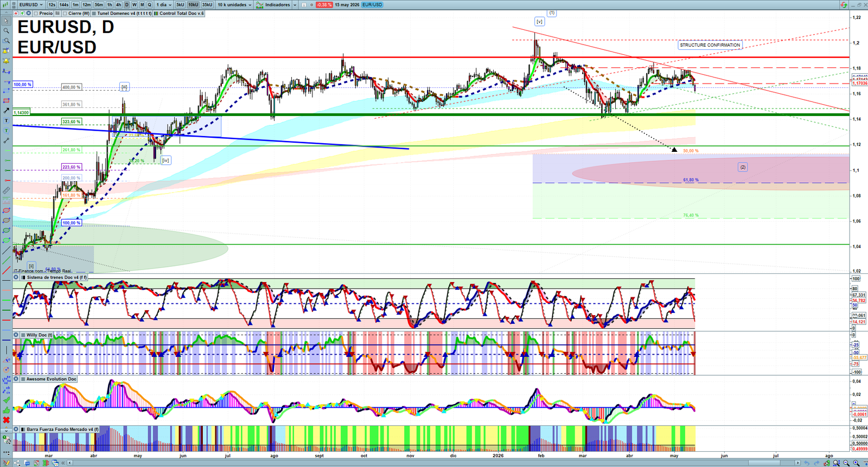The width and height of the screenshot is (868, 467).
Task: Close the Barra Fuerza Fondo Mercado panel
Action: (x=16, y=429)
